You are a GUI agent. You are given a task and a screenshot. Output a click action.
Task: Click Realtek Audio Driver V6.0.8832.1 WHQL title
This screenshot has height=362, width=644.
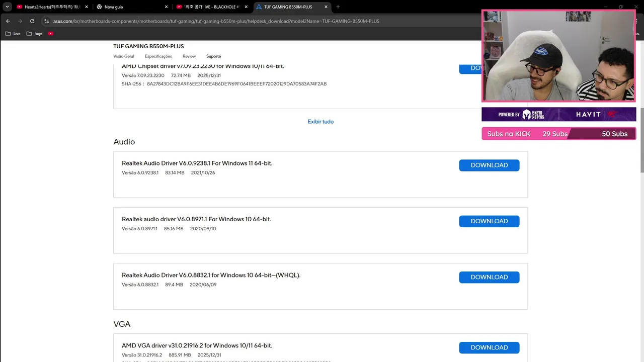211,275
